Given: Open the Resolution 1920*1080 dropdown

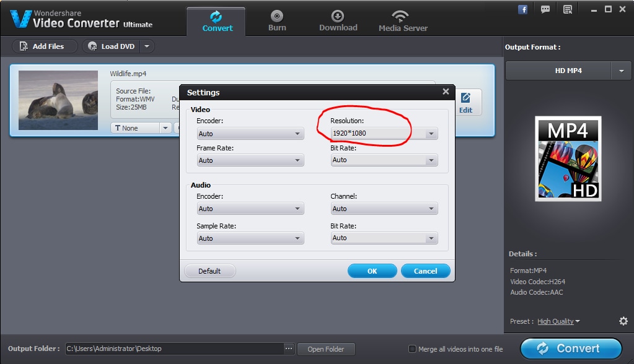Looking at the screenshot, I should click(x=384, y=133).
